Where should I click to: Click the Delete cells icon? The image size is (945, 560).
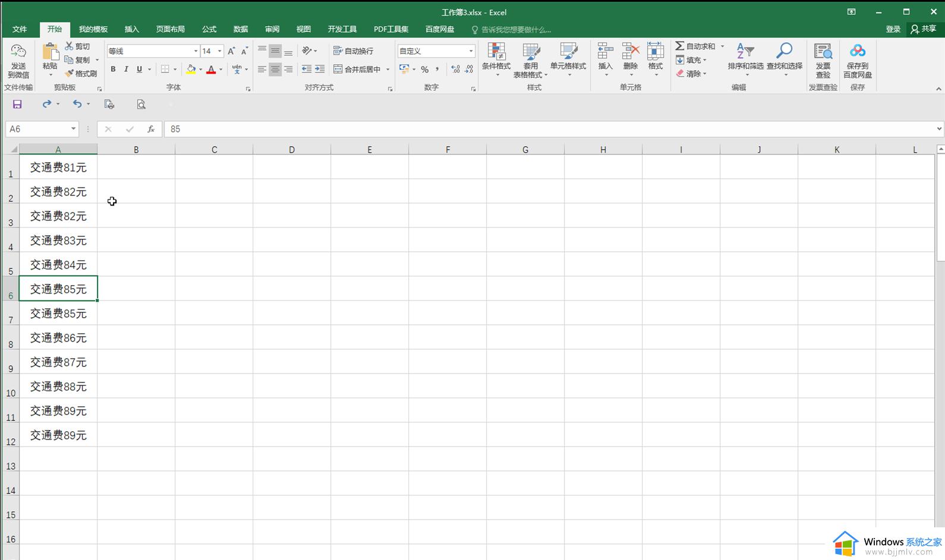click(631, 52)
